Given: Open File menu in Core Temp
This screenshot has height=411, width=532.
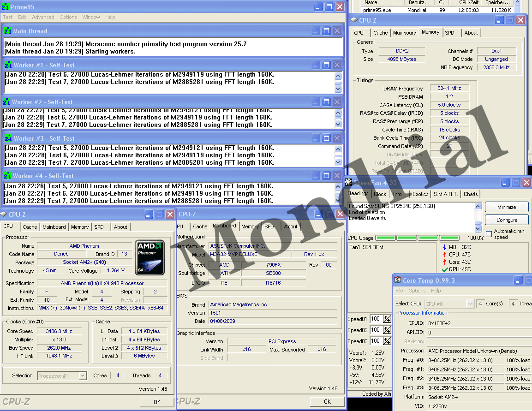Looking at the screenshot, I should [x=399, y=291].
